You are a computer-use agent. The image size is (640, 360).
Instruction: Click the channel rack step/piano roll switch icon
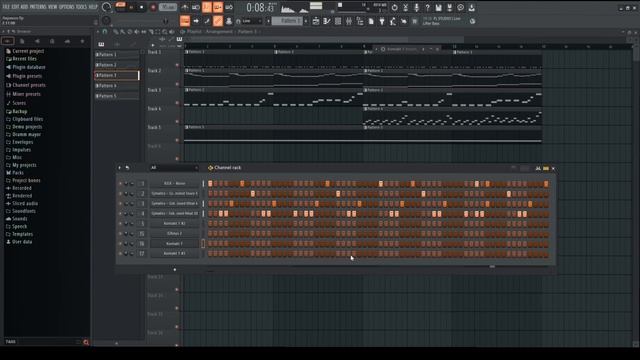(x=546, y=168)
